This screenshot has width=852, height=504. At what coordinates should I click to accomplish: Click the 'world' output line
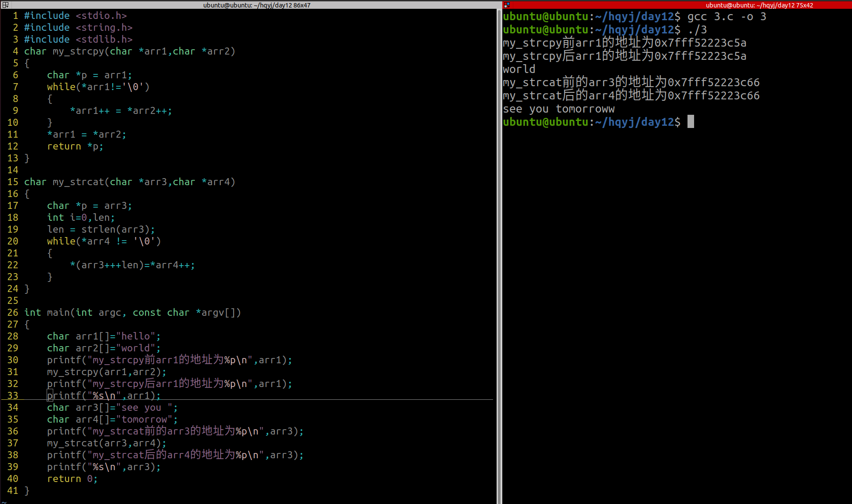tap(519, 69)
